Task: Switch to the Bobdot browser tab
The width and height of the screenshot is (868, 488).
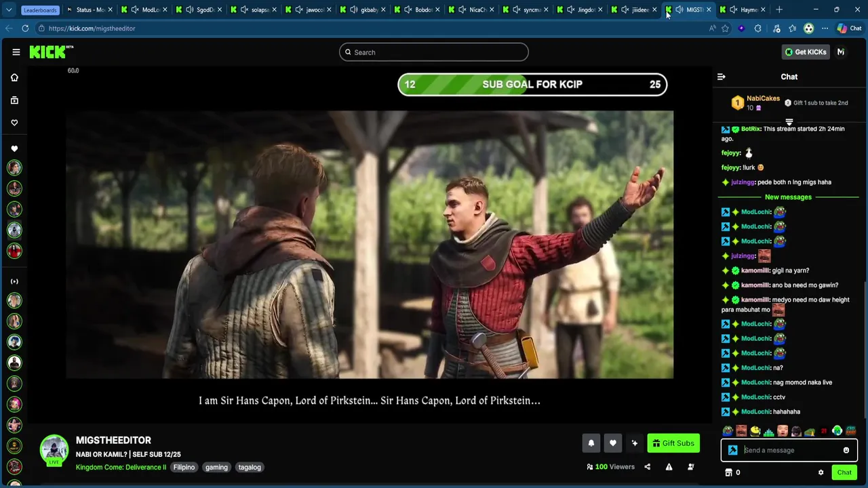Action: pyautogui.click(x=418, y=9)
